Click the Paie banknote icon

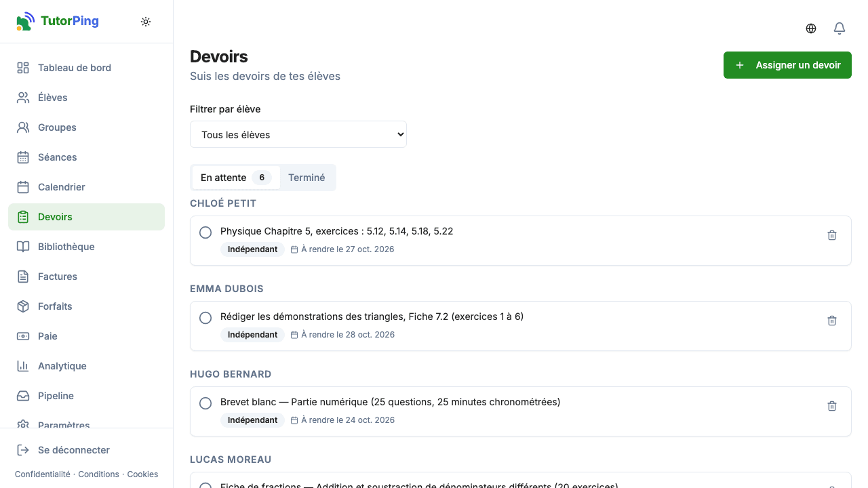[x=23, y=336]
